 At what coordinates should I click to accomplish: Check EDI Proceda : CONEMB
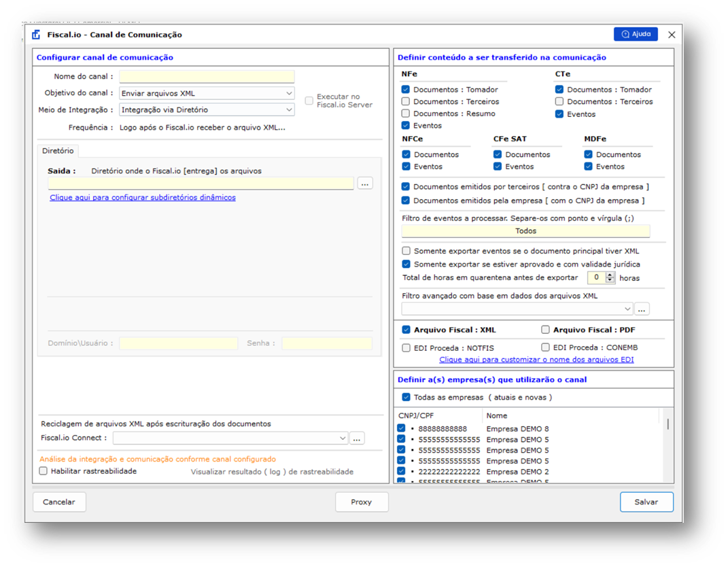point(546,347)
